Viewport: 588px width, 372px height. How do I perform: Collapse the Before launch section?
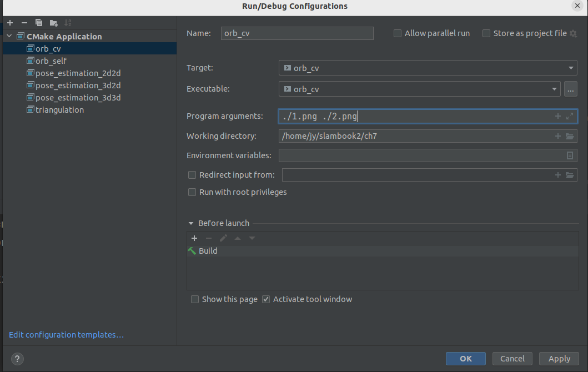[191, 223]
